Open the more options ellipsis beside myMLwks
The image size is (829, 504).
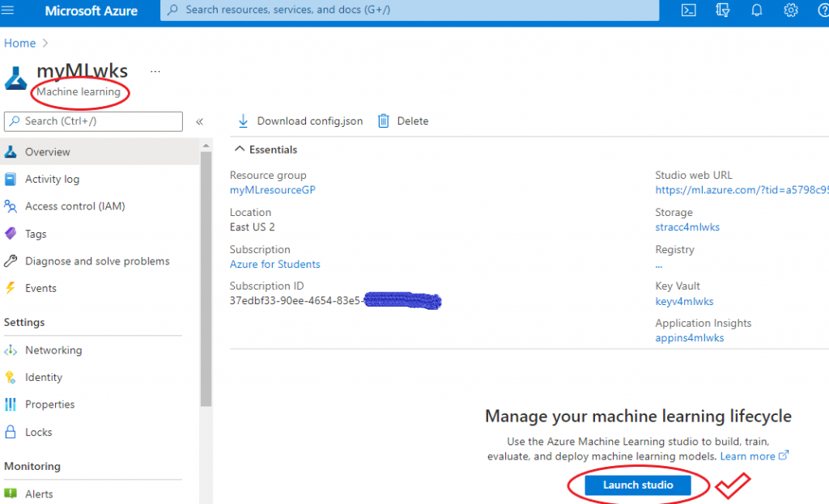[x=155, y=71]
